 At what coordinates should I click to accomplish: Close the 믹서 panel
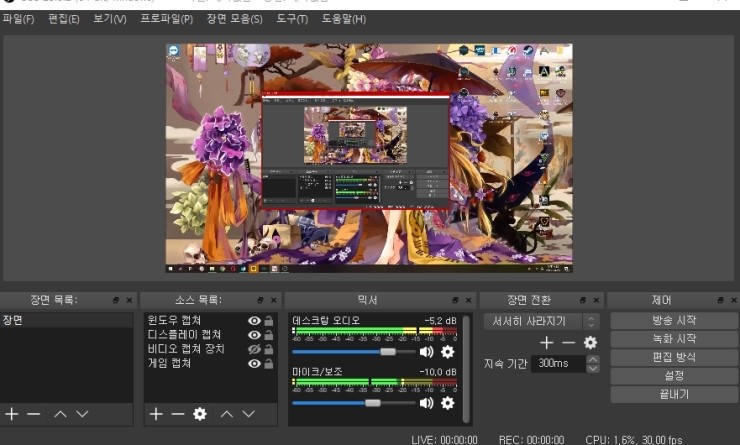tap(469, 300)
